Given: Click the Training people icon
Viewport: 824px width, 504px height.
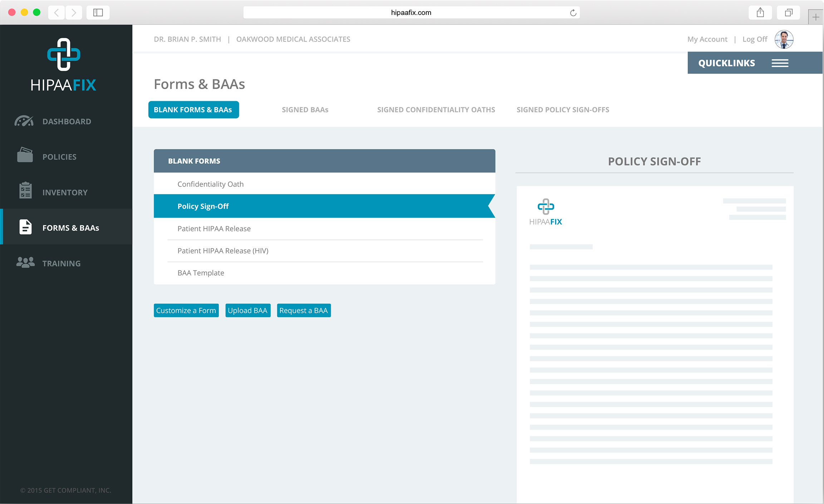Looking at the screenshot, I should click(x=25, y=262).
